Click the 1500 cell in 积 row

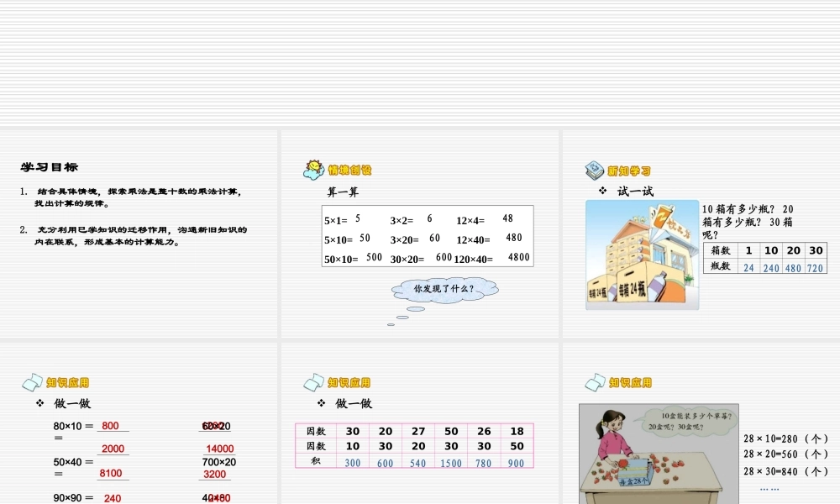[451, 464]
